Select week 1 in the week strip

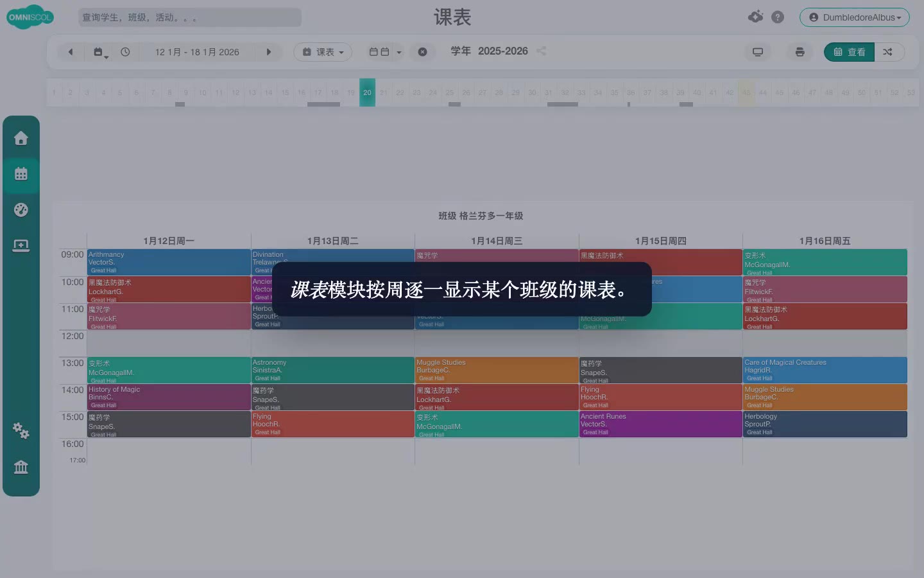click(54, 92)
